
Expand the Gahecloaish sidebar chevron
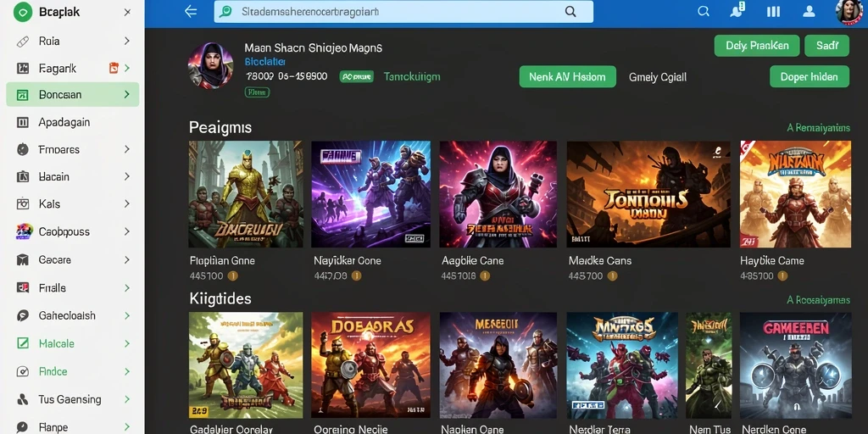[x=127, y=315]
